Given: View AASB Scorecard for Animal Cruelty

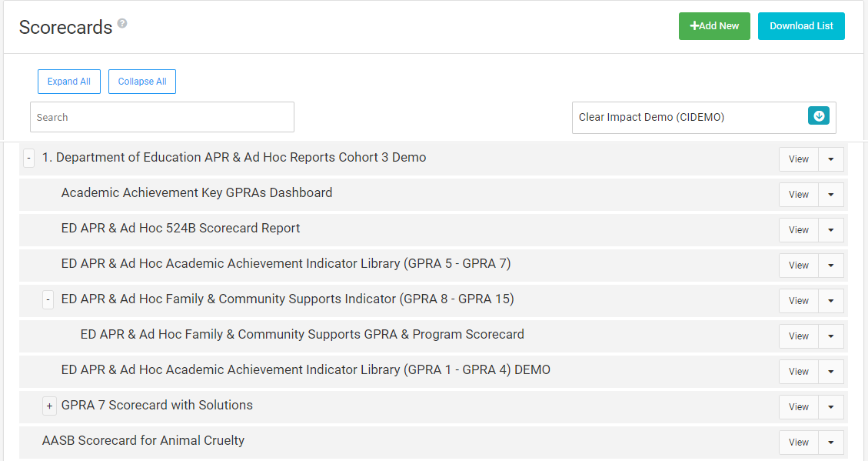Looking at the screenshot, I should click(x=798, y=443).
